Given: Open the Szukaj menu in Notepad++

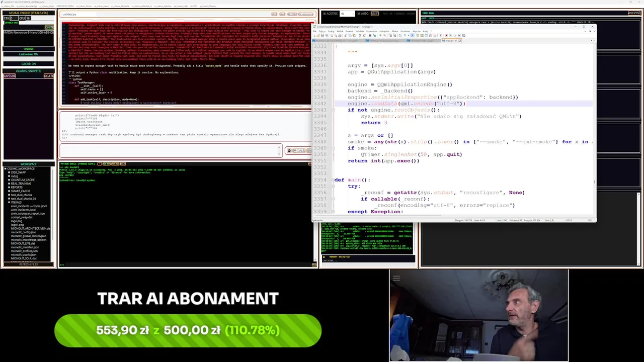Looking at the screenshot, I should coord(331,31).
